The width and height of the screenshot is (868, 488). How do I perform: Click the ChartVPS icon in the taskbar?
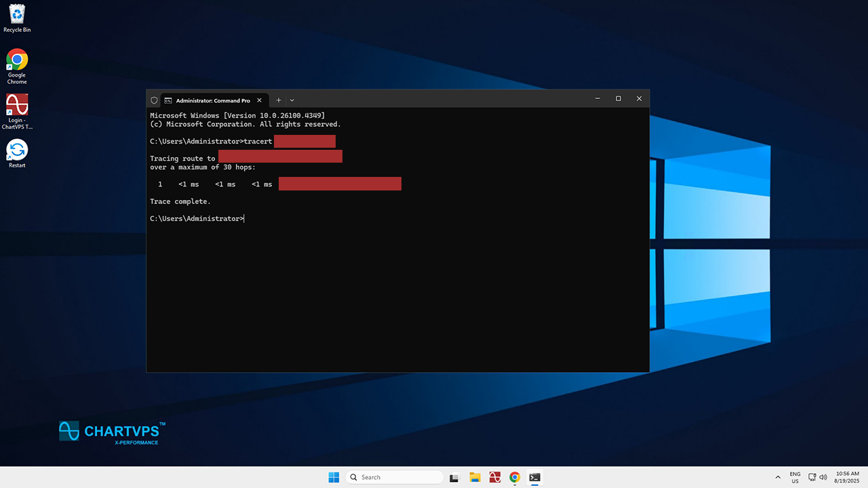point(495,477)
